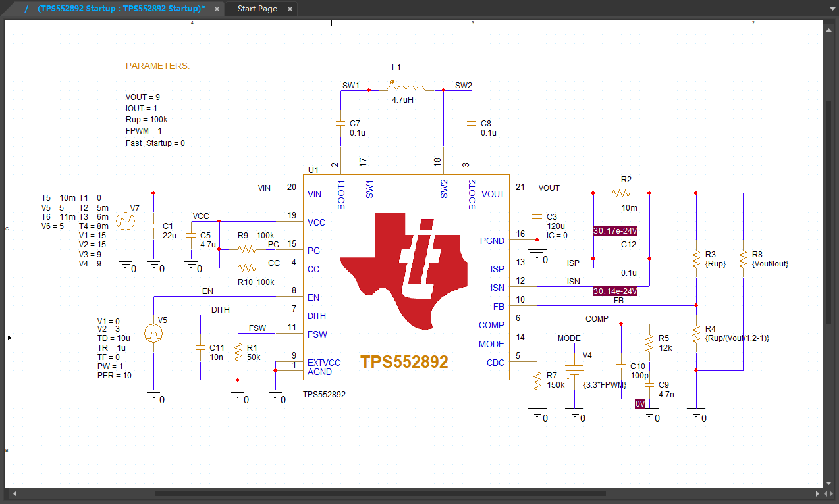Click the IC = 0 property of C3

click(x=558, y=236)
